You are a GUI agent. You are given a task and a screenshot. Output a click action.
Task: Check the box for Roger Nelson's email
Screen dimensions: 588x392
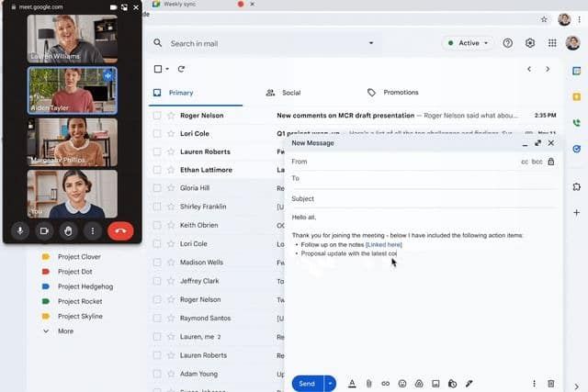coord(157,116)
